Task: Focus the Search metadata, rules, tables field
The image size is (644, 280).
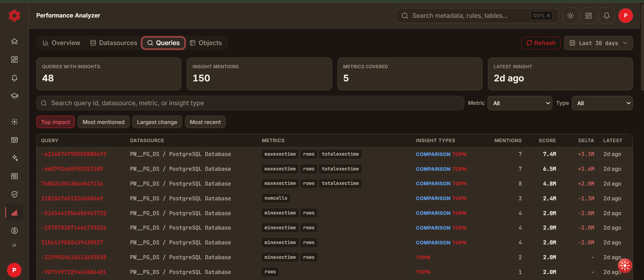Action: 477,16
